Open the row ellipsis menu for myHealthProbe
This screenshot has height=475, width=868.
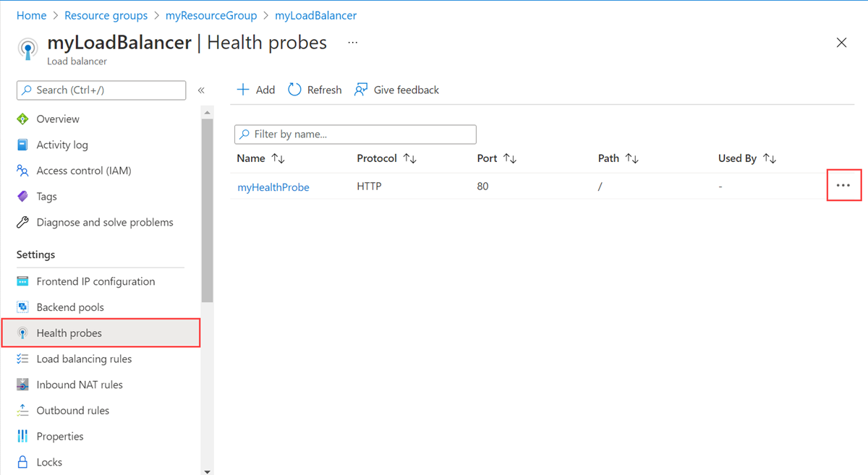(x=843, y=185)
